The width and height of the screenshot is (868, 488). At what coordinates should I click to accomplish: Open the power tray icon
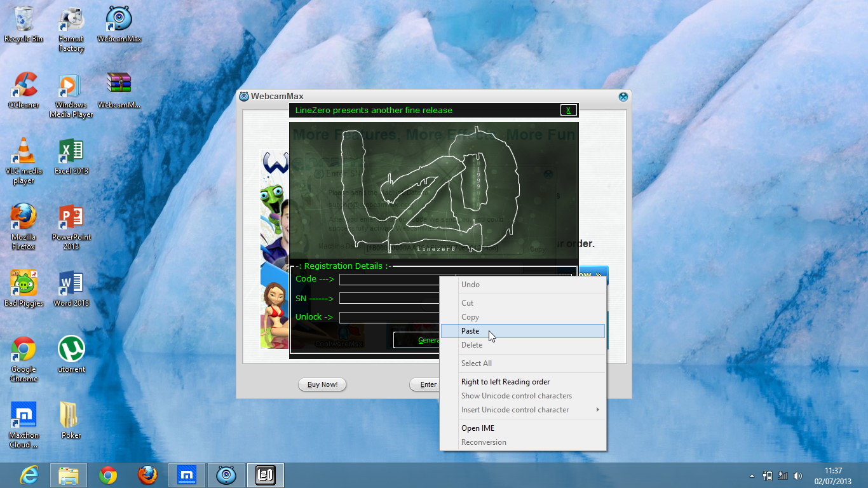(x=768, y=475)
